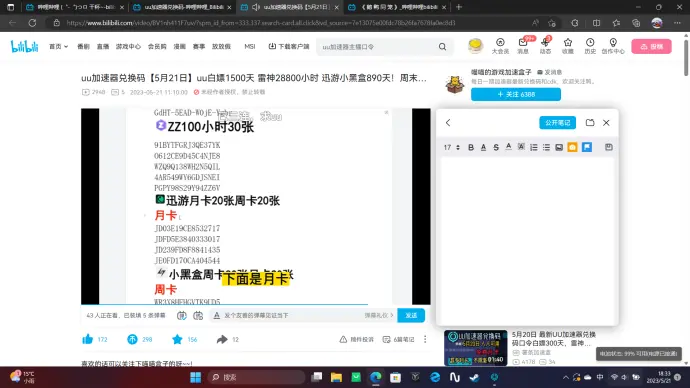Like the video with thumbs-up

click(88, 339)
